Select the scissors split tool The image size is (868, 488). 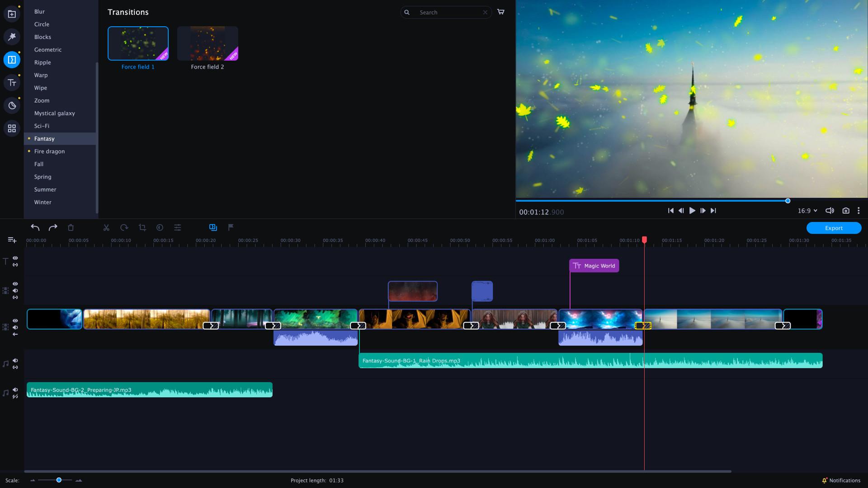point(106,227)
